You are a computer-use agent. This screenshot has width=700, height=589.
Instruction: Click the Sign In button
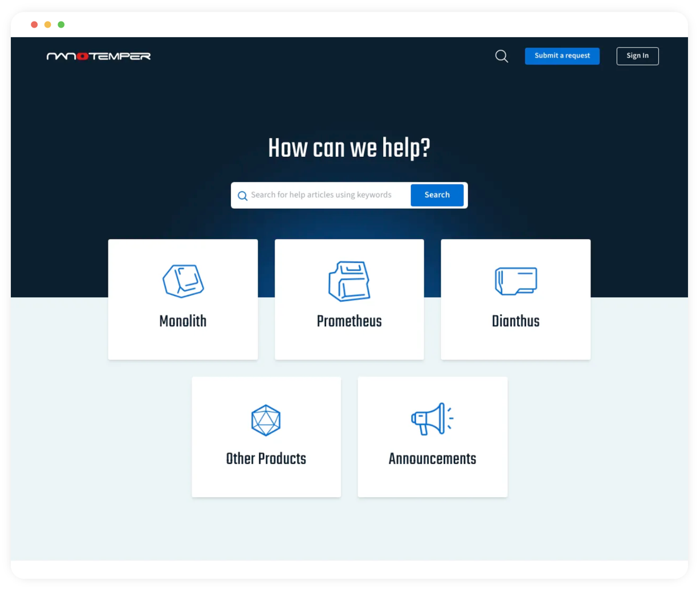[x=637, y=56]
